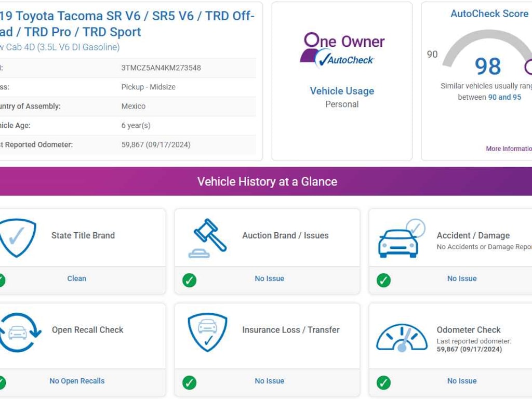
Task: Click the No Open Recalls link
Action: click(x=77, y=381)
